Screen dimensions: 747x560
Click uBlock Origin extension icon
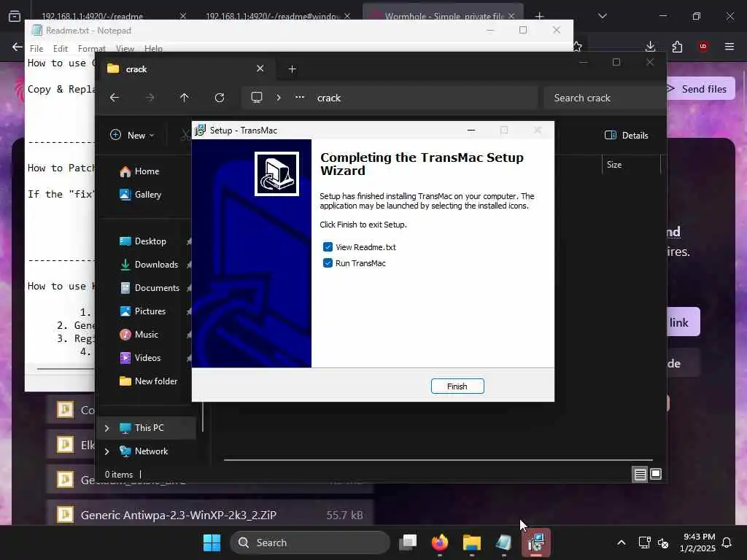pyautogui.click(x=703, y=46)
